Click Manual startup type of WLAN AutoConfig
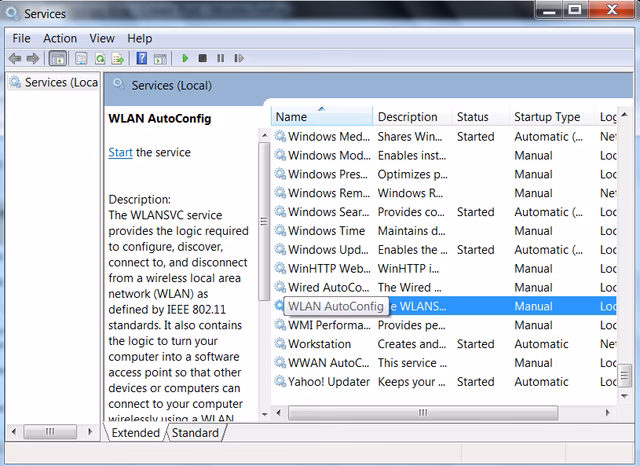This screenshot has height=466, width=640. click(x=533, y=306)
